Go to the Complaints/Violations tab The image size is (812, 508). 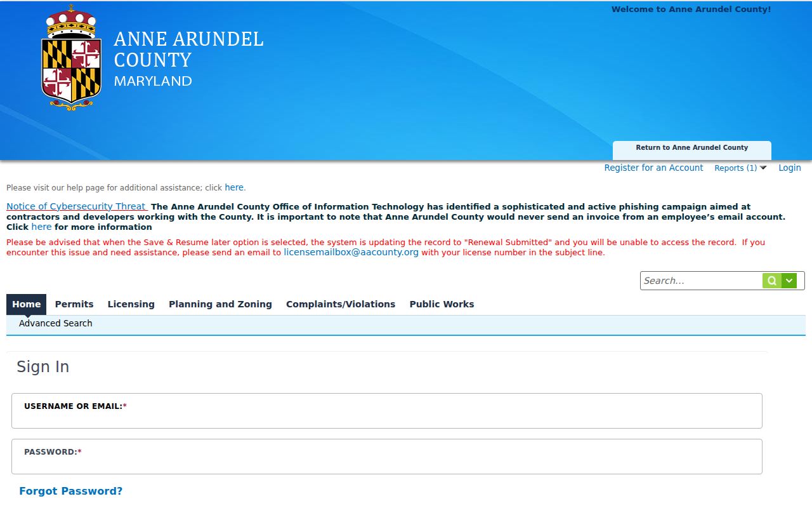[x=341, y=304]
